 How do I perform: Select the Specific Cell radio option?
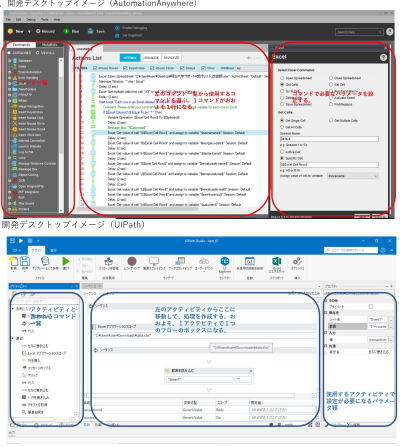[x=282, y=158]
